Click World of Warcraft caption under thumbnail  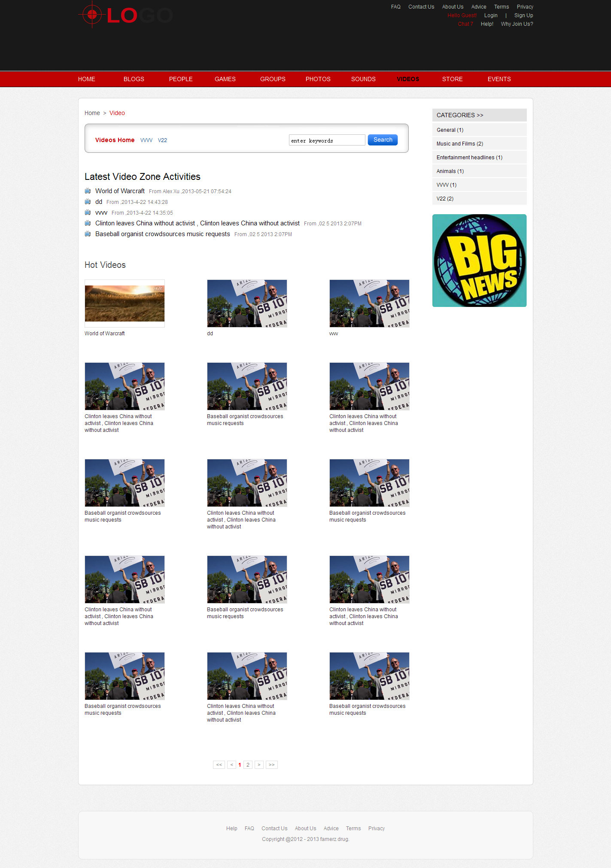pos(104,334)
